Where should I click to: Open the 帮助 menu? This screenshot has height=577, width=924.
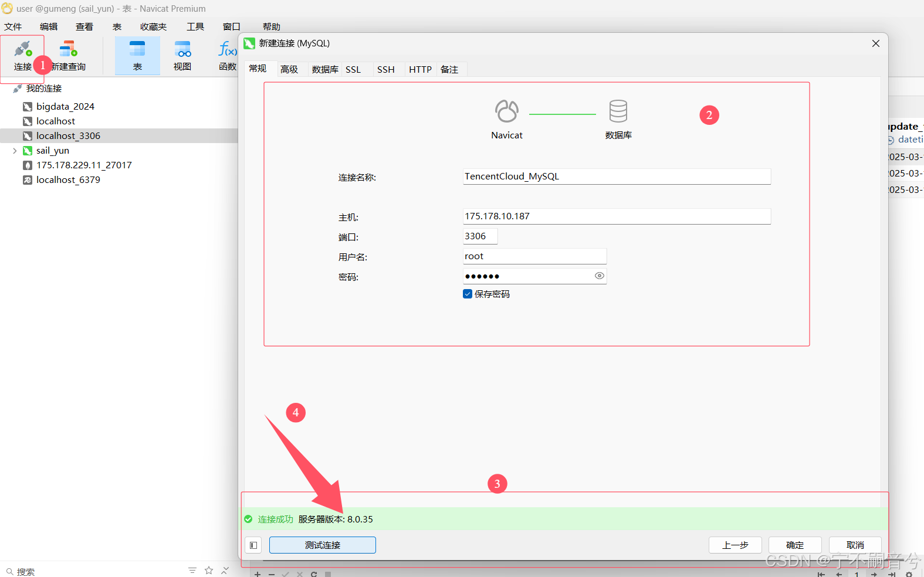[x=272, y=27]
